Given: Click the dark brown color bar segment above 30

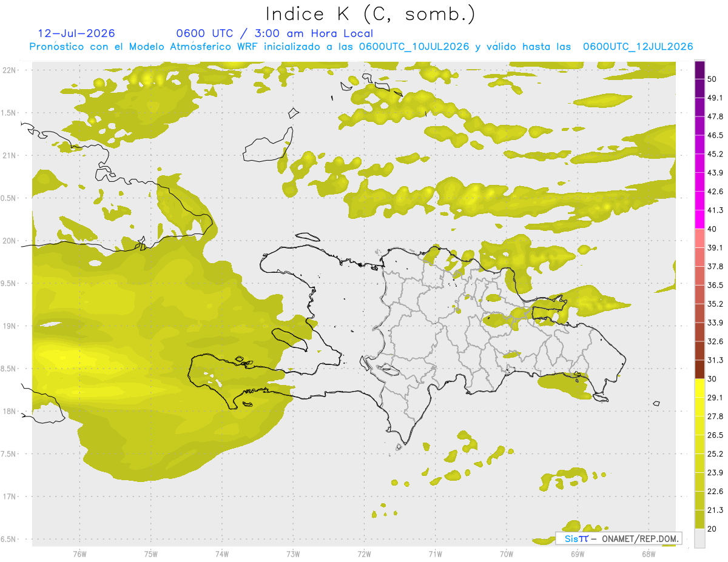Looking at the screenshot, I should coord(699,369).
